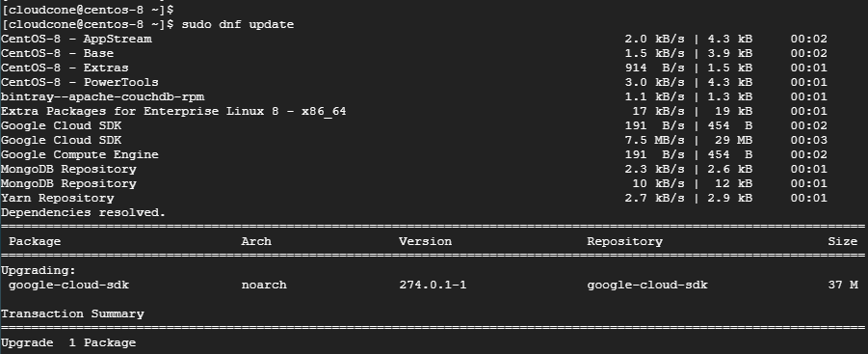Select the bintray--apache-couchdb-rpm text

103,96
